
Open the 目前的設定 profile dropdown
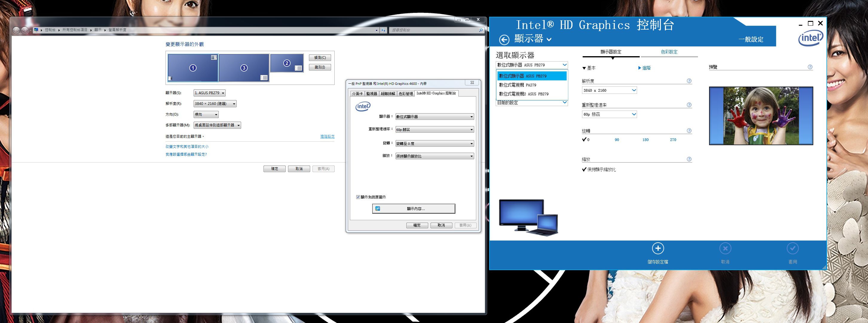coord(532,102)
